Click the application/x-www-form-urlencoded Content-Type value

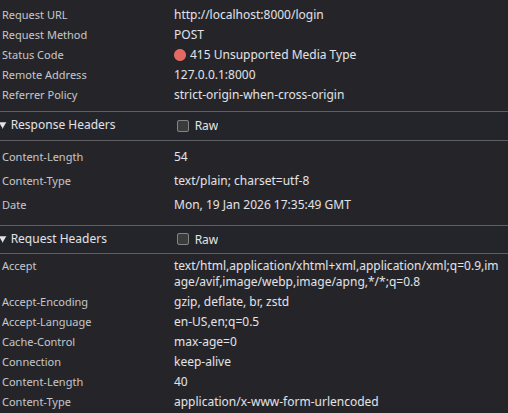tap(276, 402)
